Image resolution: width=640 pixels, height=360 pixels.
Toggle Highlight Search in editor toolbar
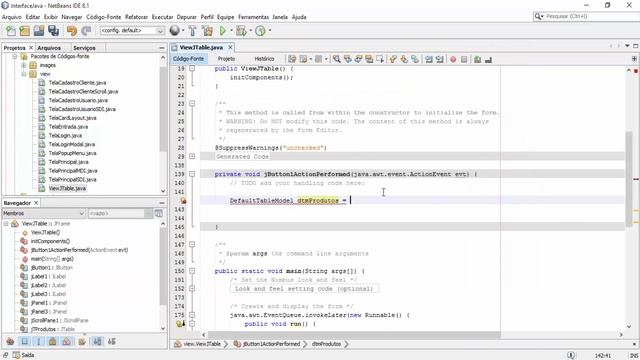tap(369, 59)
